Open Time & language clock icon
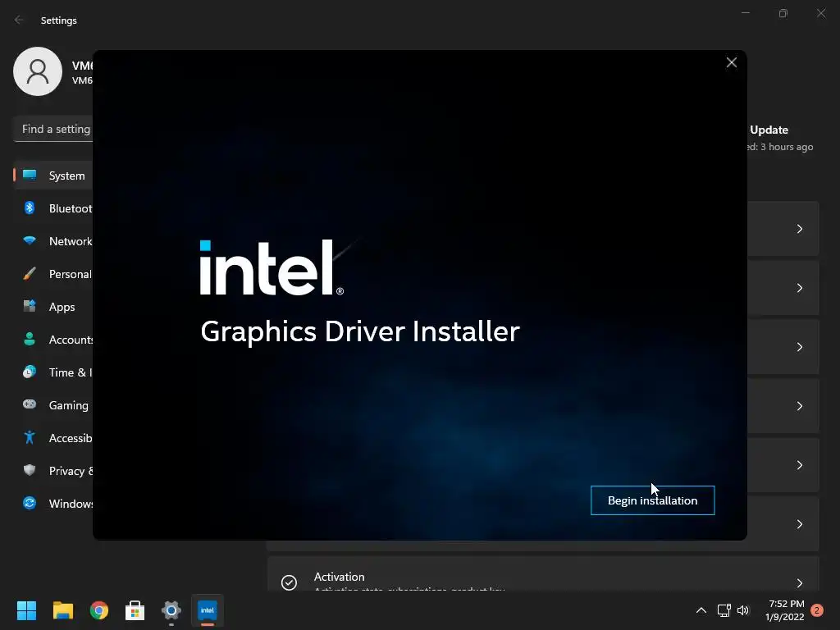 [x=30, y=372]
